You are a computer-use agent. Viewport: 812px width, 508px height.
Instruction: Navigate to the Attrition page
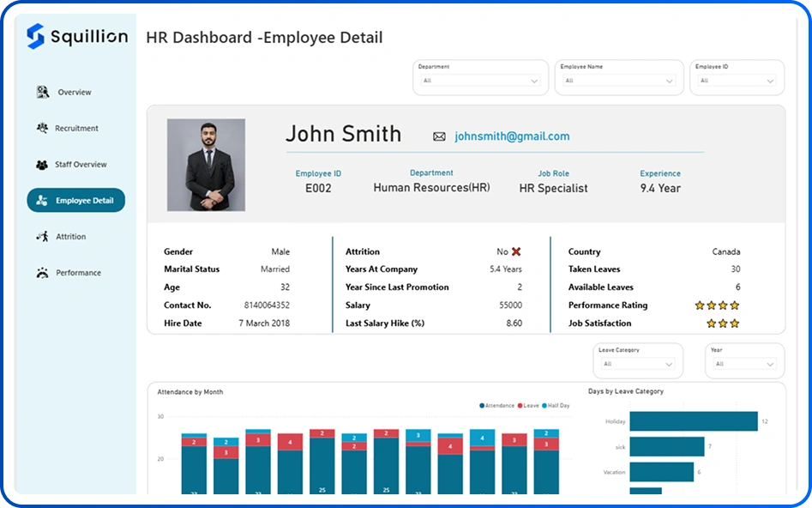click(71, 236)
